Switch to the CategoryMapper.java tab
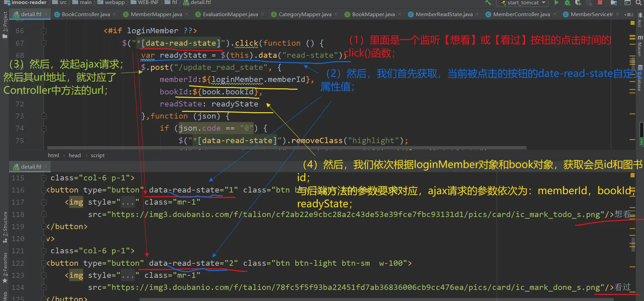Viewport: 644px width, 301px height. click(305, 14)
